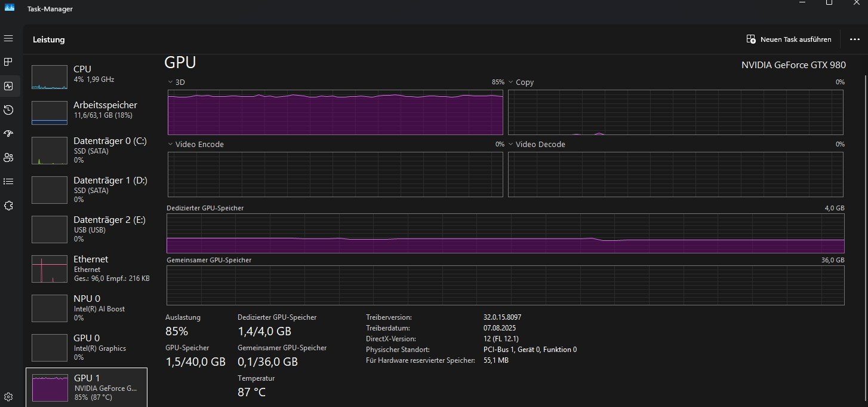
Task: Select Datenträger 2 (E:) entry
Action: (87, 229)
